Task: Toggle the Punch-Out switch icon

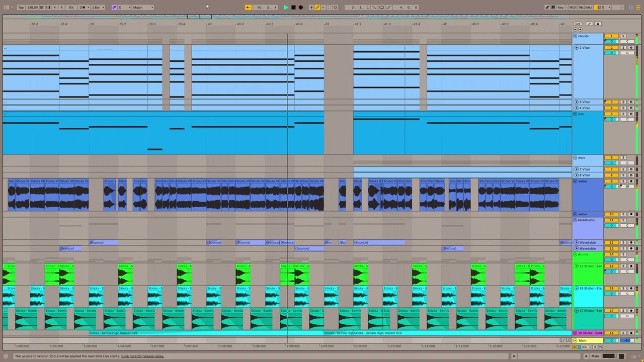Action: point(389,8)
